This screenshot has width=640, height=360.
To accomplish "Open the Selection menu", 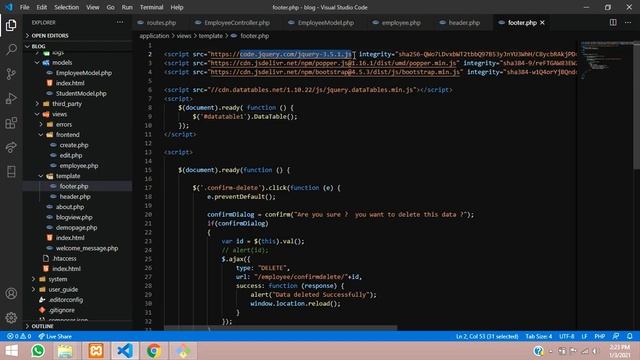I will [x=67, y=7].
